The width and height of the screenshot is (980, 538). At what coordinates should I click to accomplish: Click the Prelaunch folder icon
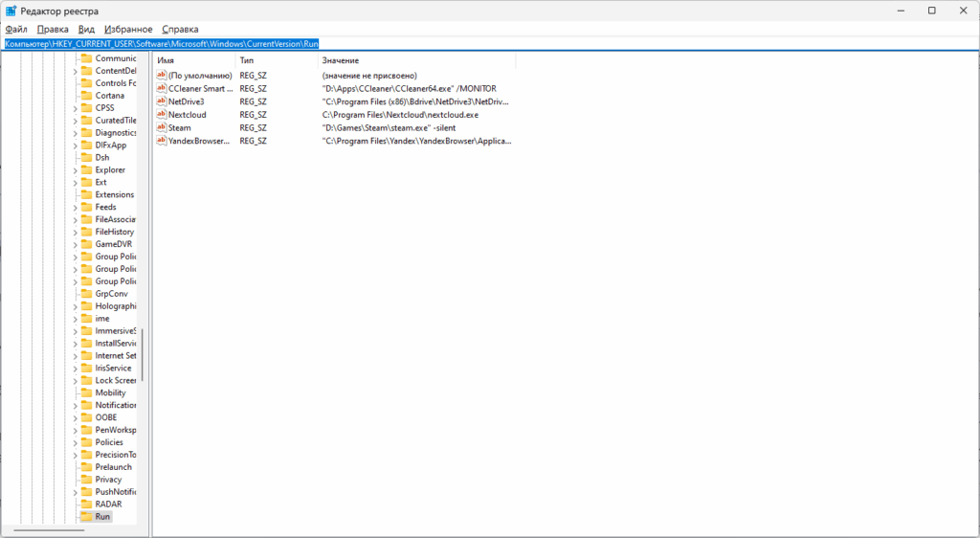pyautogui.click(x=86, y=467)
